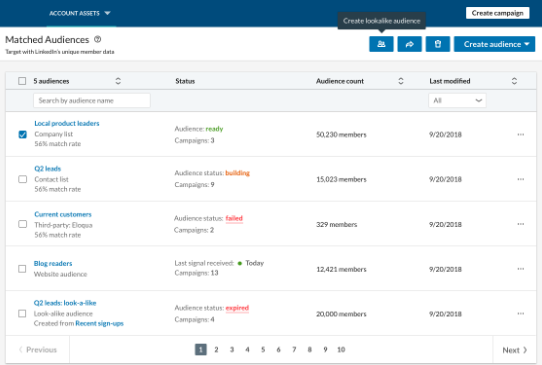Image resolution: width=542 pixels, height=365 pixels.
Task: Open Current customers audience link
Action: [63, 214]
